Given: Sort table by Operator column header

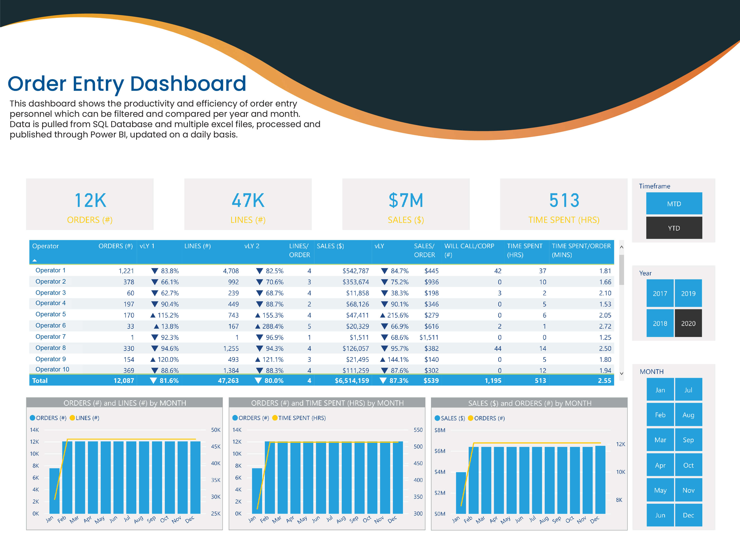Looking at the screenshot, I should click(45, 246).
